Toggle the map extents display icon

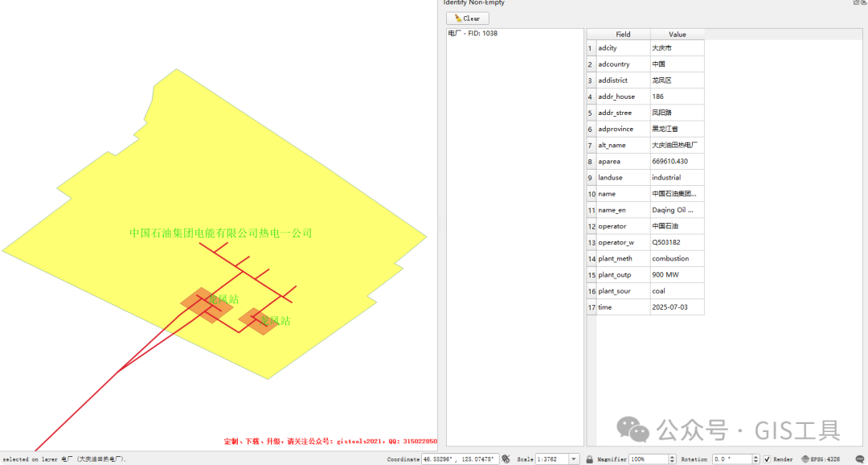[x=506, y=459]
